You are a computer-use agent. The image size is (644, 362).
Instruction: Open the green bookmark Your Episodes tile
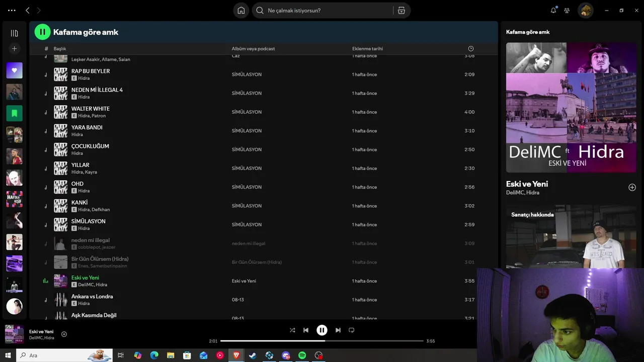(x=14, y=113)
